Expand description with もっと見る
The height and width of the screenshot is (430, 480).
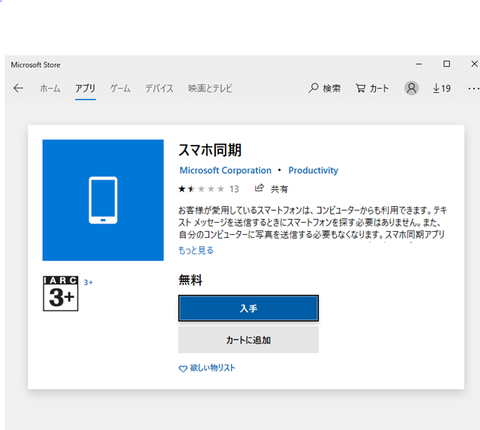point(196,250)
